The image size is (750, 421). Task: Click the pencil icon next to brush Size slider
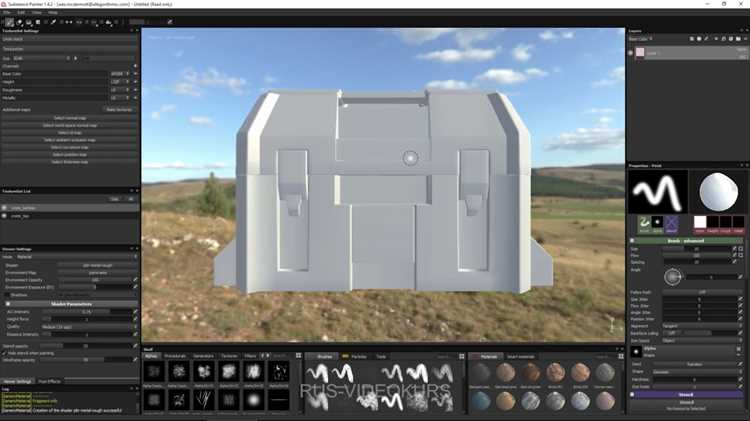(734, 249)
